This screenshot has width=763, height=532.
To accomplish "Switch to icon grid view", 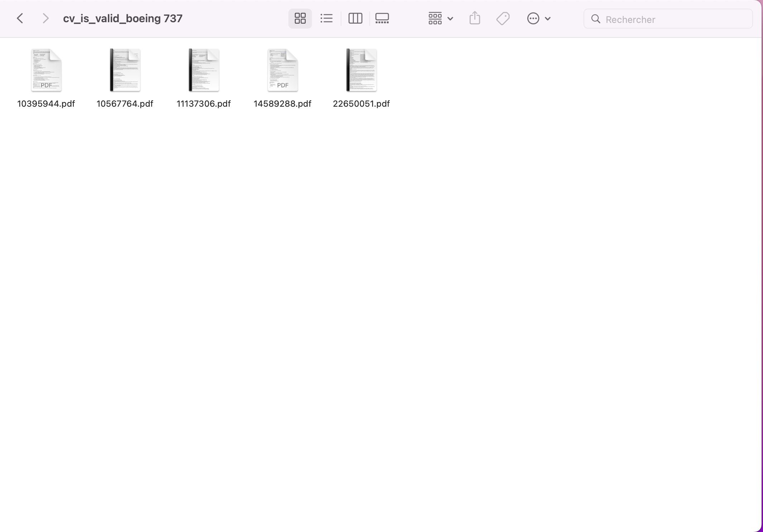I will (x=300, y=18).
